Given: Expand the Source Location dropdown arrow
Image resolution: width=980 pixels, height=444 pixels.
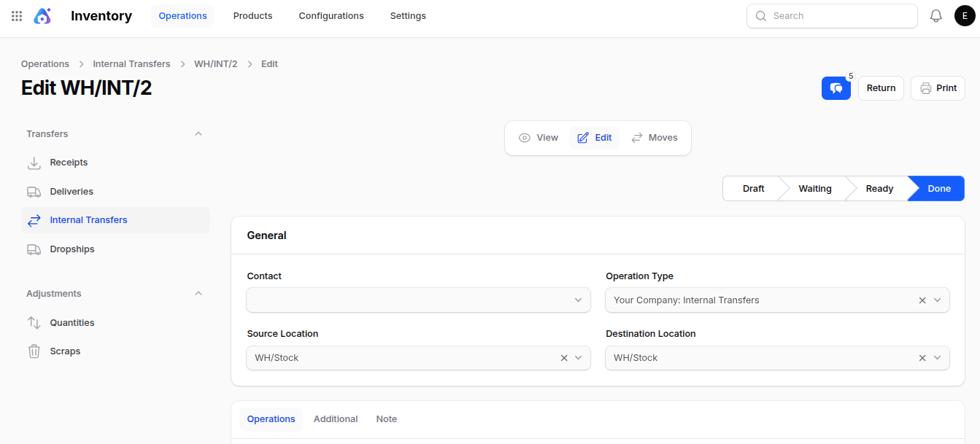Looking at the screenshot, I should 579,358.
